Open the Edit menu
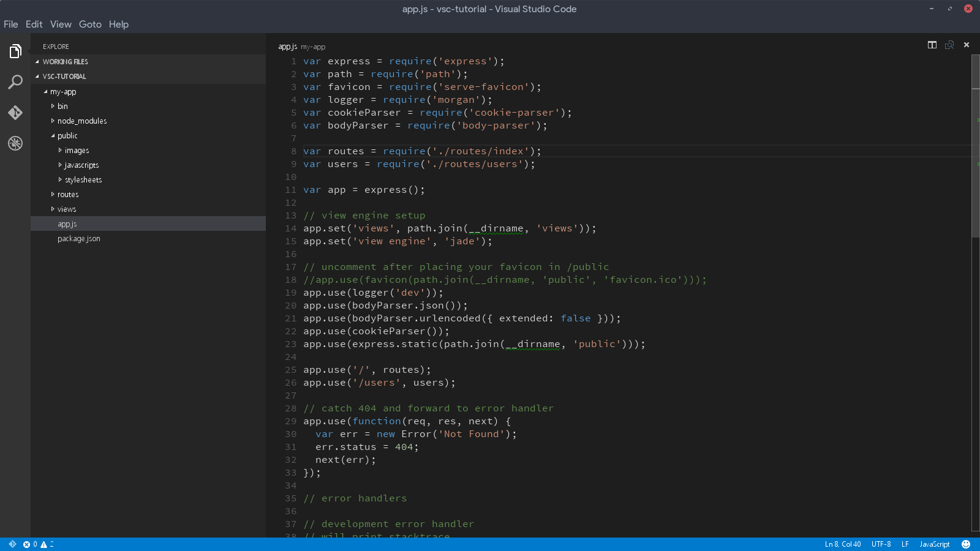The width and height of the screenshot is (980, 551). pos(34,24)
